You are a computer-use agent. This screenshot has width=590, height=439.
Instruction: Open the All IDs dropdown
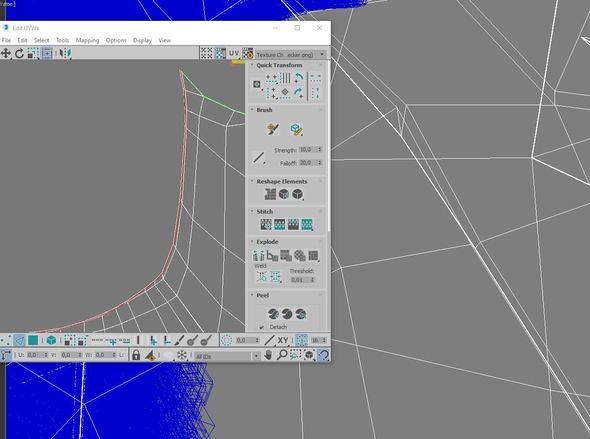[x=227, y=356]
